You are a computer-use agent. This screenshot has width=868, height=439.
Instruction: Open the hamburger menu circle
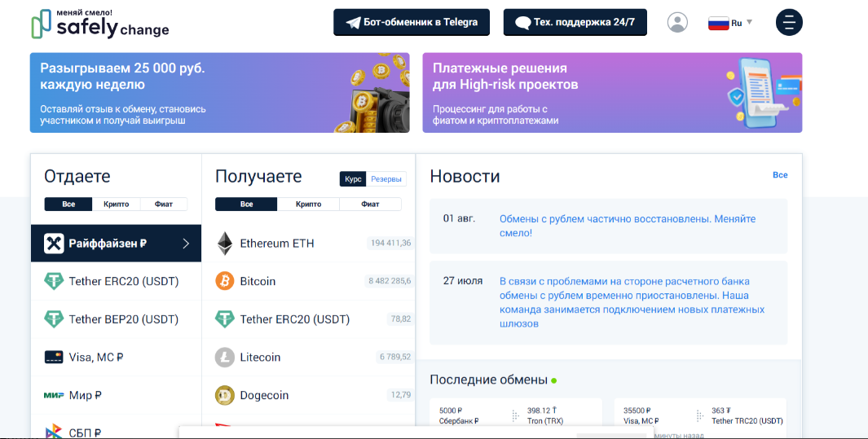(789, 23)
